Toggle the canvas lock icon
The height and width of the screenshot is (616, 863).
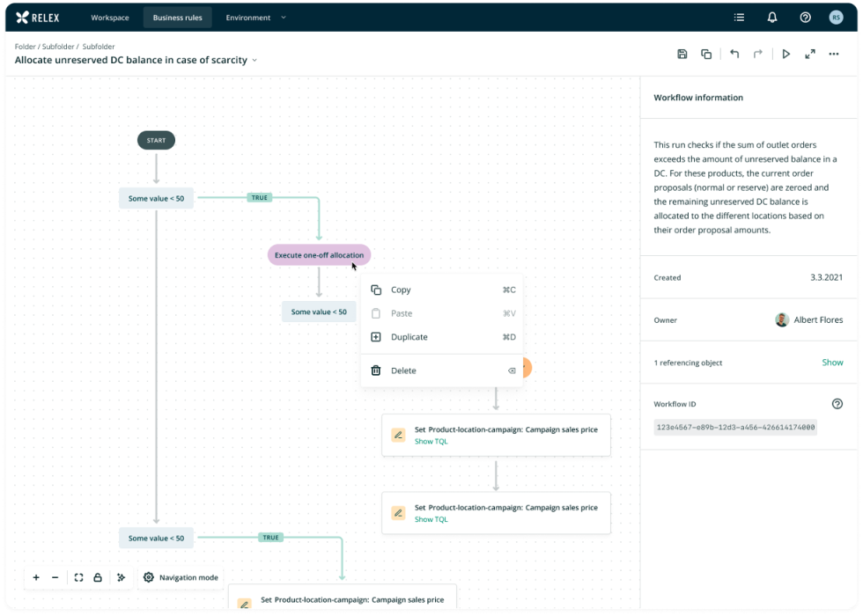tap(98, 577)
